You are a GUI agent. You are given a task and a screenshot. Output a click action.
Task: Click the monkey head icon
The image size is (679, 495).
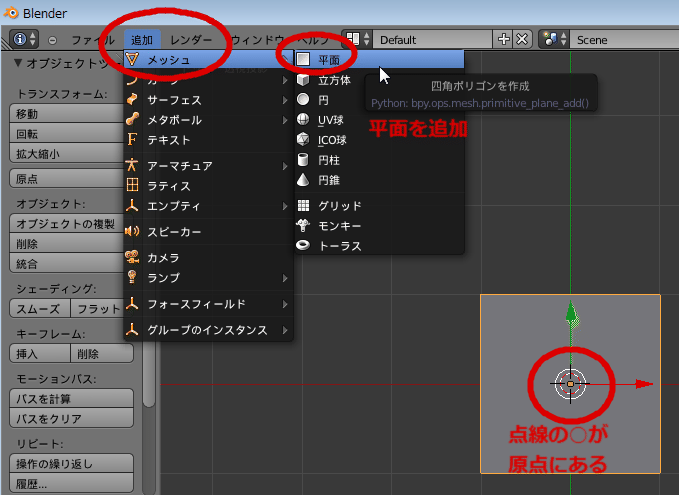[x=303, y=225]
